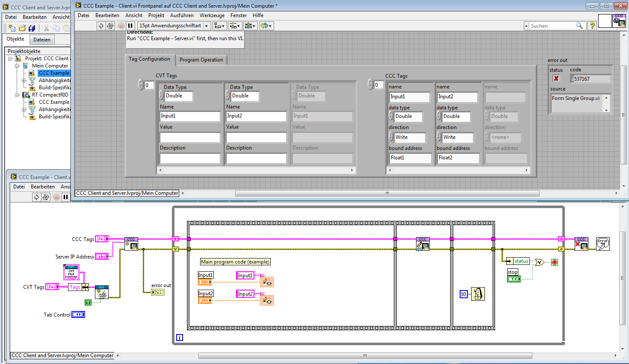Viewport: 629px width, 364px height.
Task: Run the block diagram window VI
Action: (x=36, y=197)
